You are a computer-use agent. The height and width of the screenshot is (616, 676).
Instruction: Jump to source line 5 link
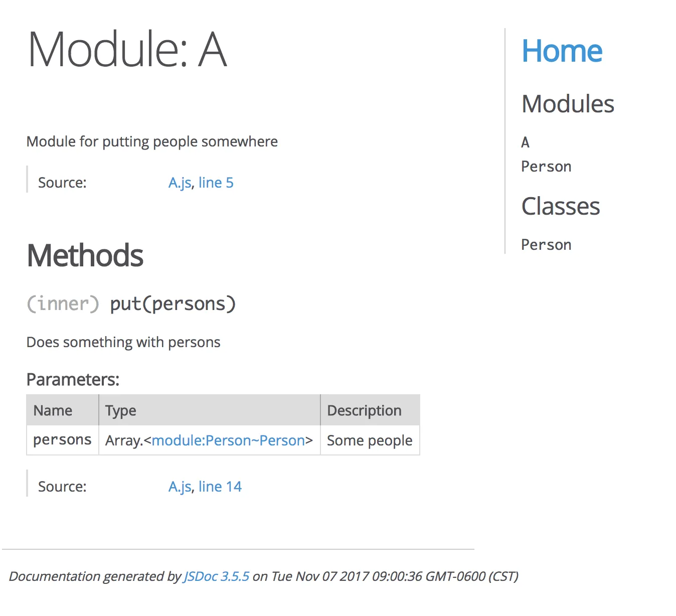(x=216, y=183)
